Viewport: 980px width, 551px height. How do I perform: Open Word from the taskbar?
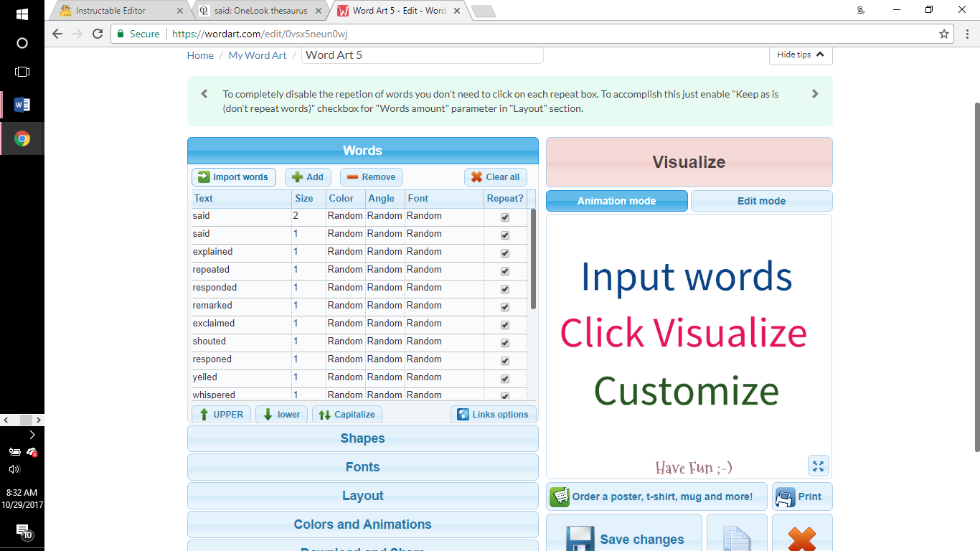point(22,105)
